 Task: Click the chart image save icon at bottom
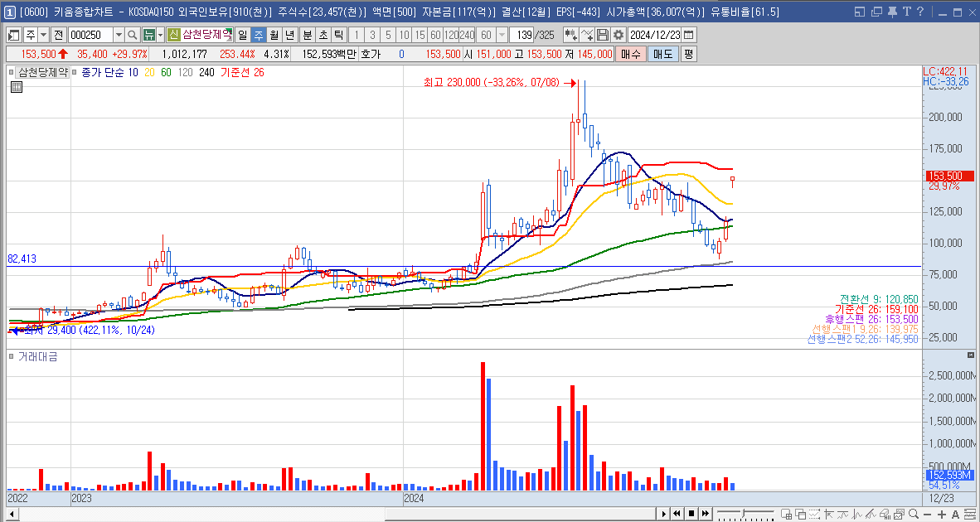[x=899, y=514]
